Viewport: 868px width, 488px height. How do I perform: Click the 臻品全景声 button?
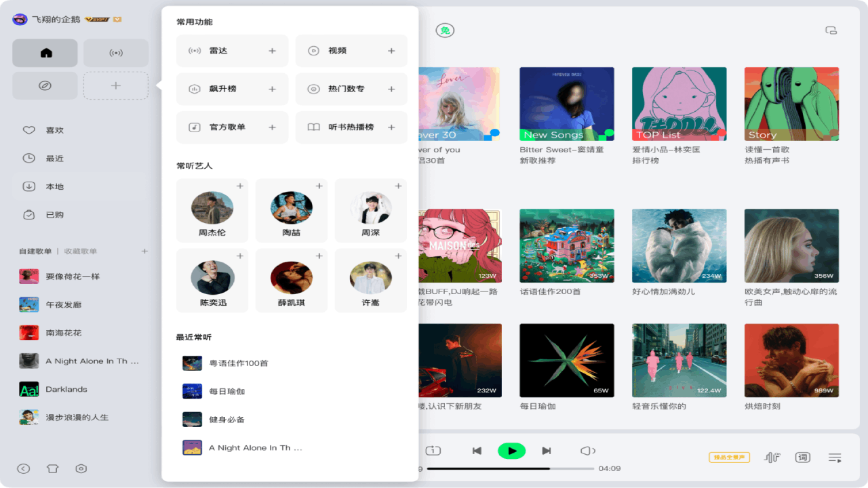(x=728, y=457)
